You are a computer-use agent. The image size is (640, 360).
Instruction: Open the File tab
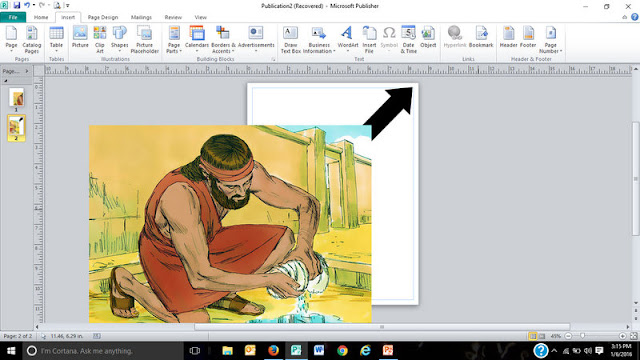[13, 17]
